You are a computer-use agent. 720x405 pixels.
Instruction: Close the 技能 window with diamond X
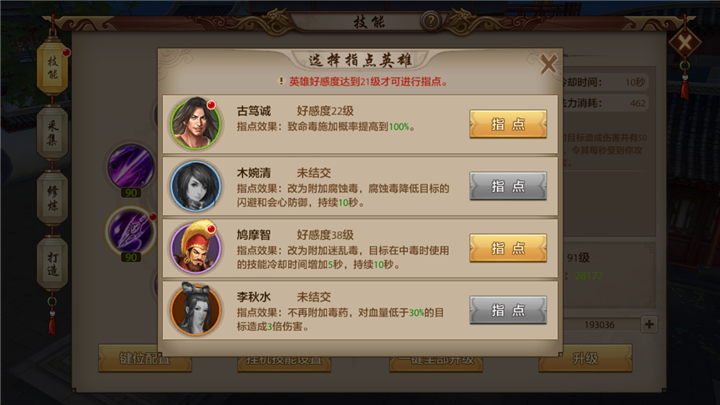tap(684, 44)
